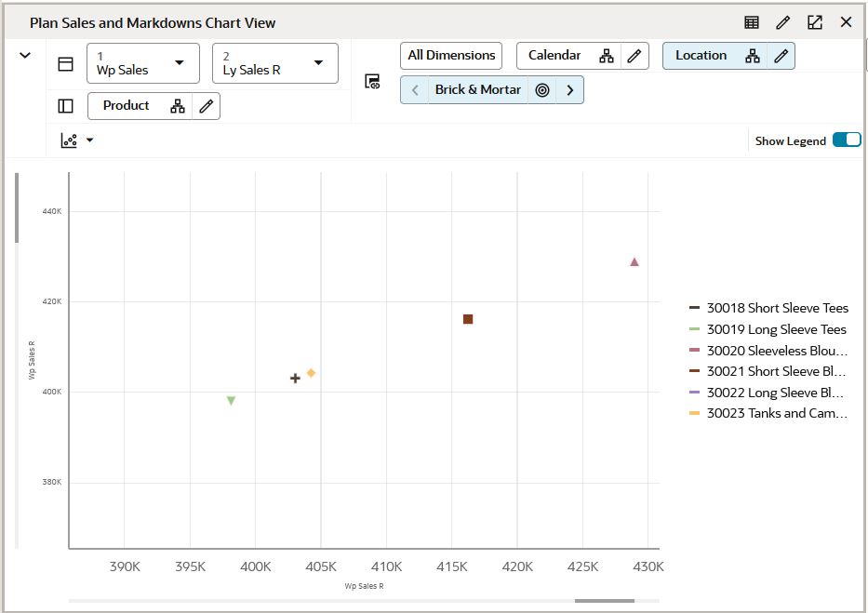Disable the Show Legend toggle
868x613 pixels.
click(x=848, y=140)
